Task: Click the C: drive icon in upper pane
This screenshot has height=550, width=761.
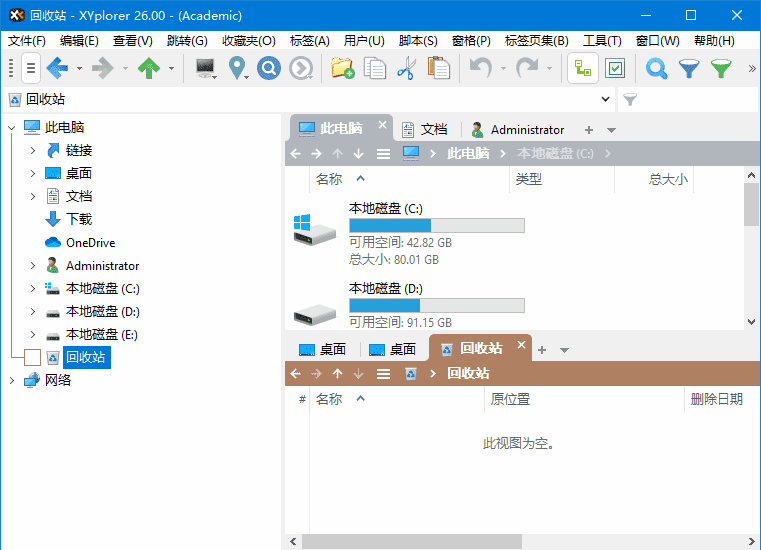Action: (x=314, y=230)
